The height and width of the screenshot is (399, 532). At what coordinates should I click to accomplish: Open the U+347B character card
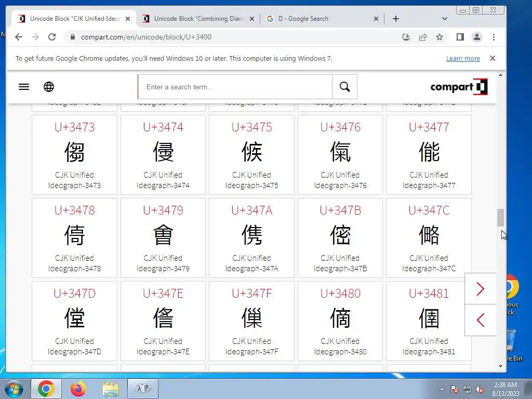tap(340, 238)
